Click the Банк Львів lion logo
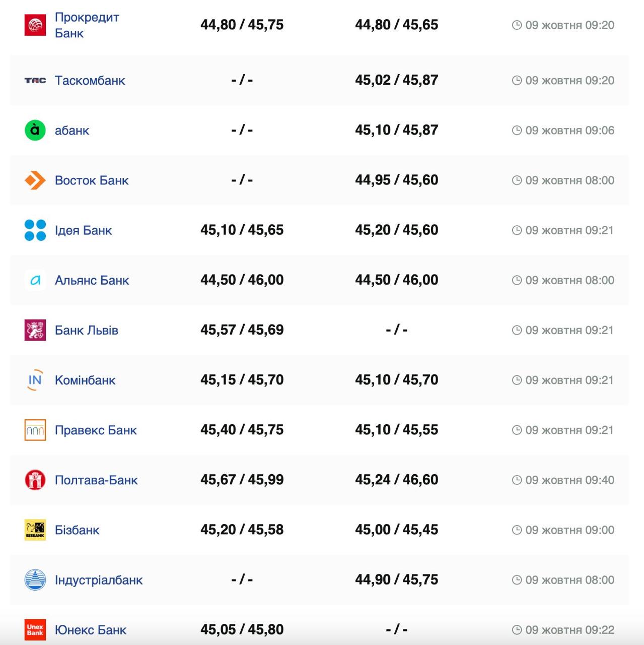This screenshot has width=644, height=645. 35,330
